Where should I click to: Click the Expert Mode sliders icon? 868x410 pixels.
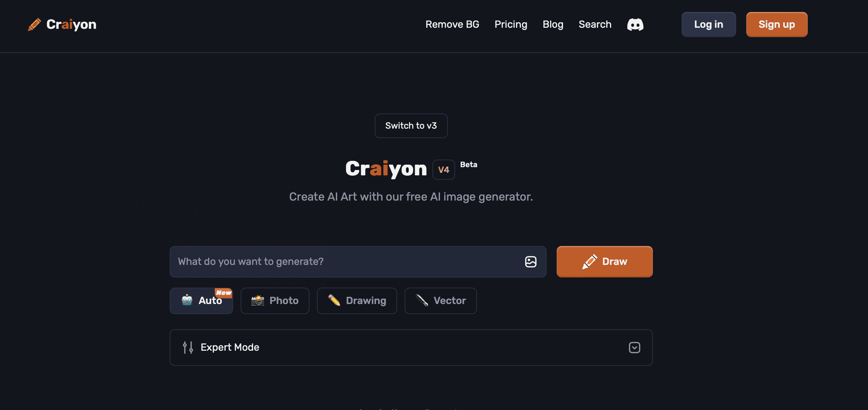(188, 347)
